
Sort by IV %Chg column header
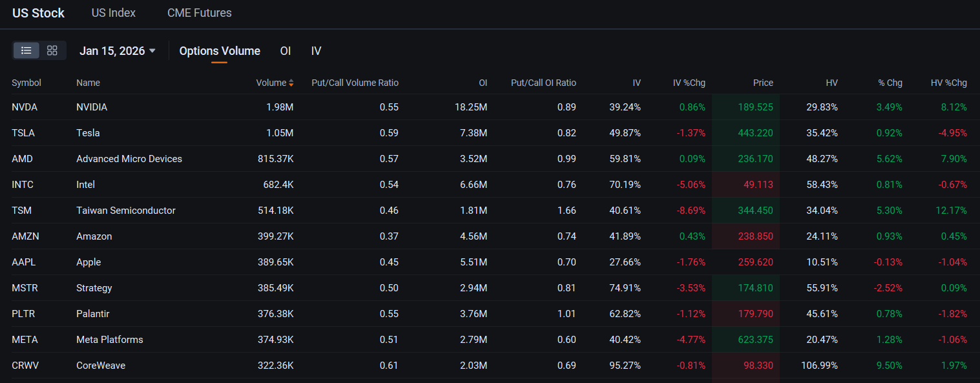click(x=689, y=83)
